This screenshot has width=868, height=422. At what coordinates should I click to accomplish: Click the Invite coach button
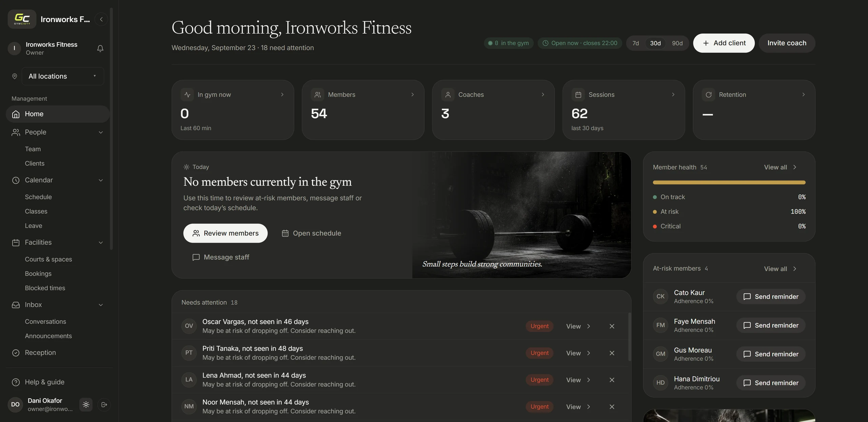coord(787,43)
